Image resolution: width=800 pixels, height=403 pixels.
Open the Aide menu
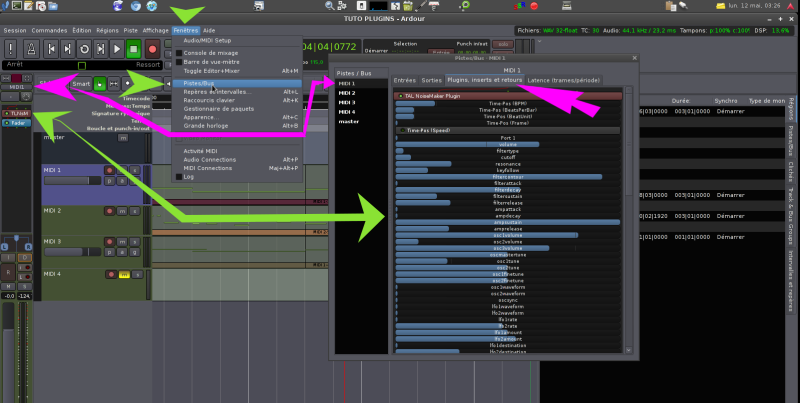(x=209, y=31)
